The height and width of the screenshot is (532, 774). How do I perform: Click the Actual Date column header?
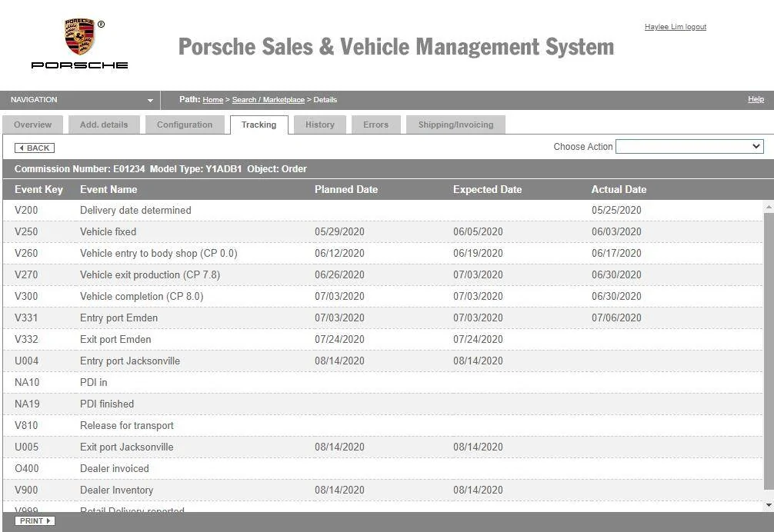pyautogui.click(x=619, y=189)
